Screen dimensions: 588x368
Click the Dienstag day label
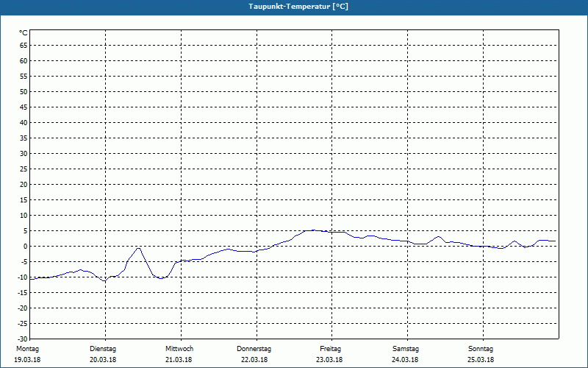103,349
